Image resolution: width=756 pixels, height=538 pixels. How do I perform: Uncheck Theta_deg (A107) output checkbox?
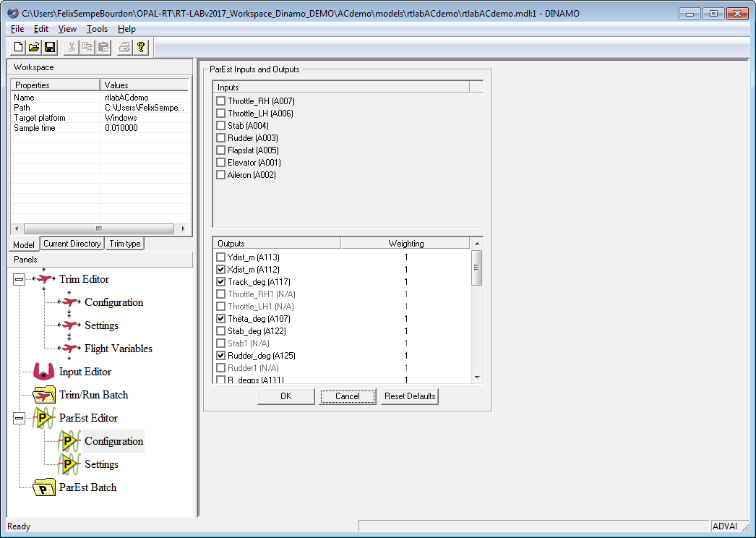221,318
